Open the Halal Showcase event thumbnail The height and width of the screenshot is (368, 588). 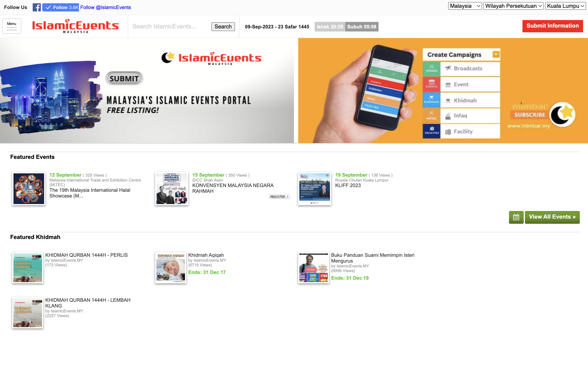[29, 189]
